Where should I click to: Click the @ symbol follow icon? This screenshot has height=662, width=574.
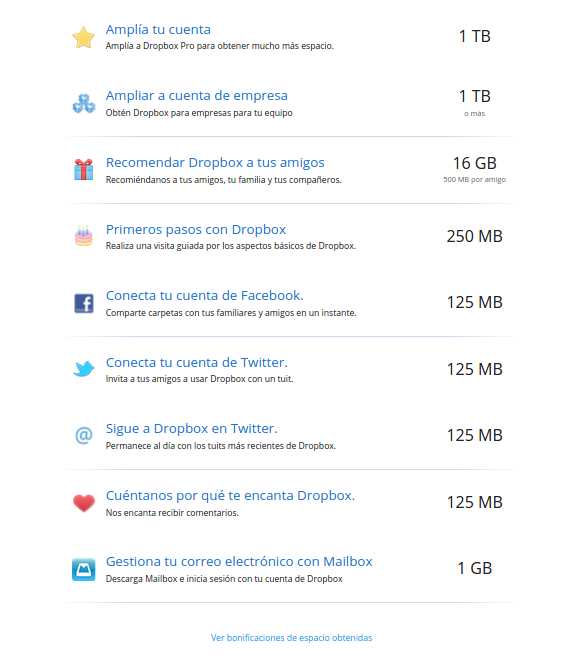click(x=84, y=435)
